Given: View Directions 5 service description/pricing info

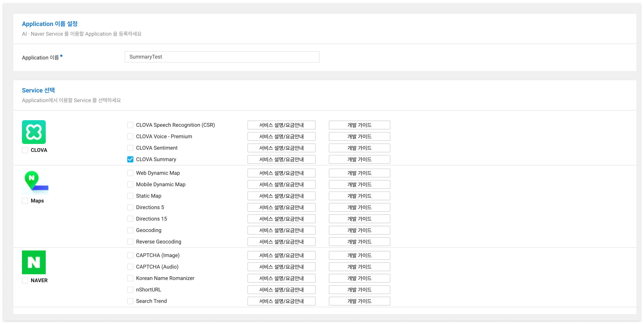Looking at the screenshot, I should (281, 207).
